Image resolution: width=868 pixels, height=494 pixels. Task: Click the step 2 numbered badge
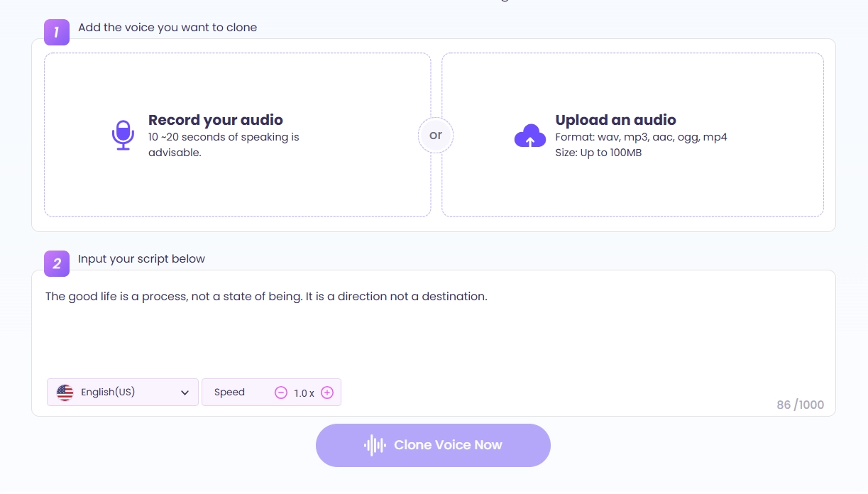(x=56, y=263)
